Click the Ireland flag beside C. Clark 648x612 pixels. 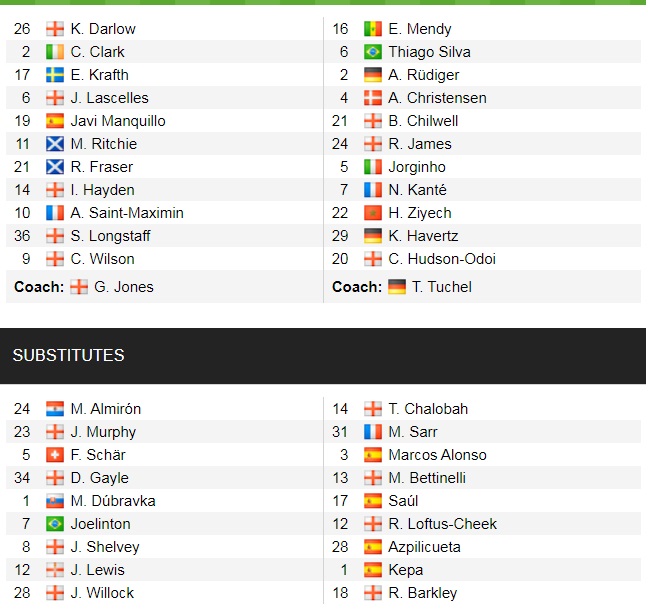pyautogui.click(x=55, y=52)
